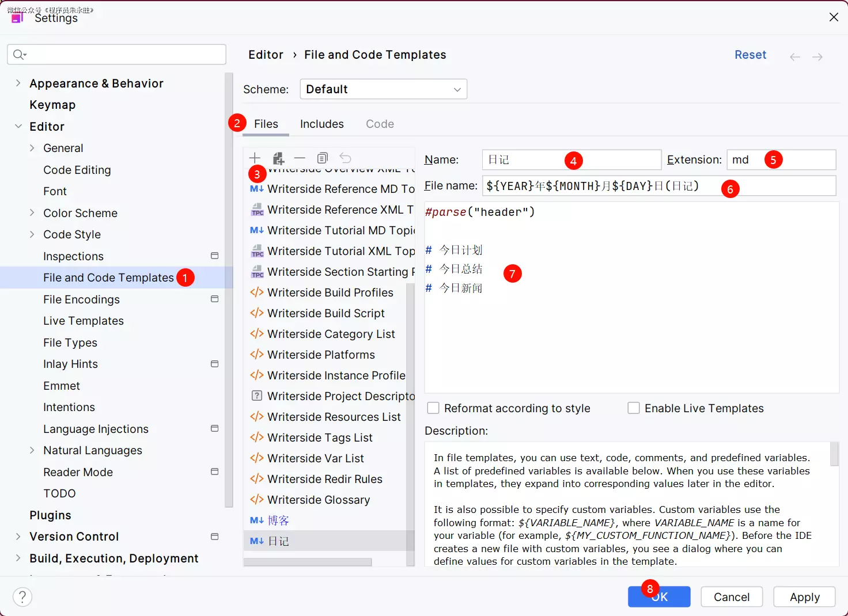
Task: Enable Reformat according to style checkbox
Action: pos(433,408)
